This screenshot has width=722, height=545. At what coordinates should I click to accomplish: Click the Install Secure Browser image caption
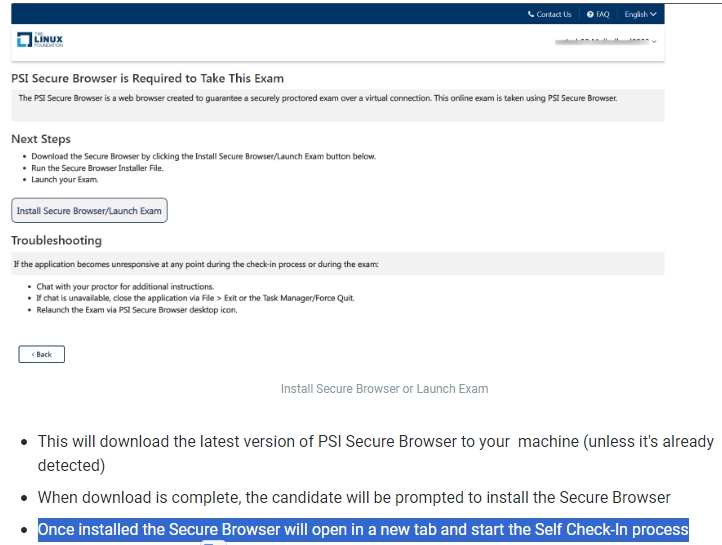coord(384,388)
